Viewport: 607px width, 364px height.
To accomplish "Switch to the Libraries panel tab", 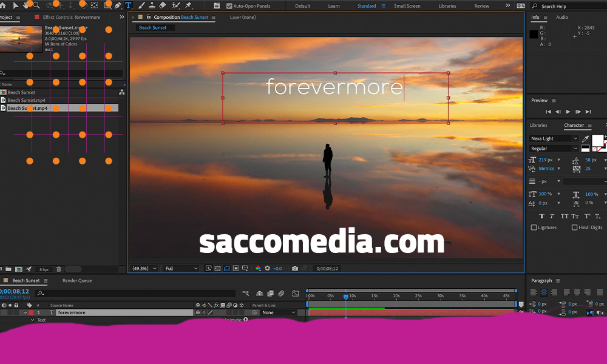I will (538, 126).
